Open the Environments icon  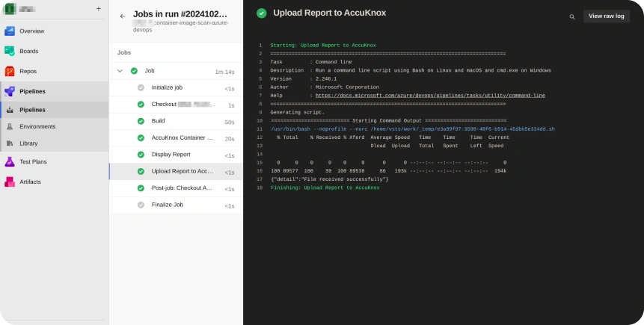point(10,127)
